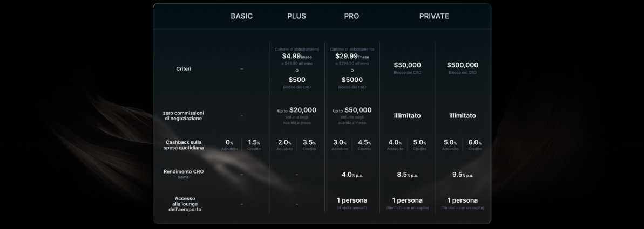Click Accesso alla lounge dell'aeroporto label

click(x=184, y=204)
